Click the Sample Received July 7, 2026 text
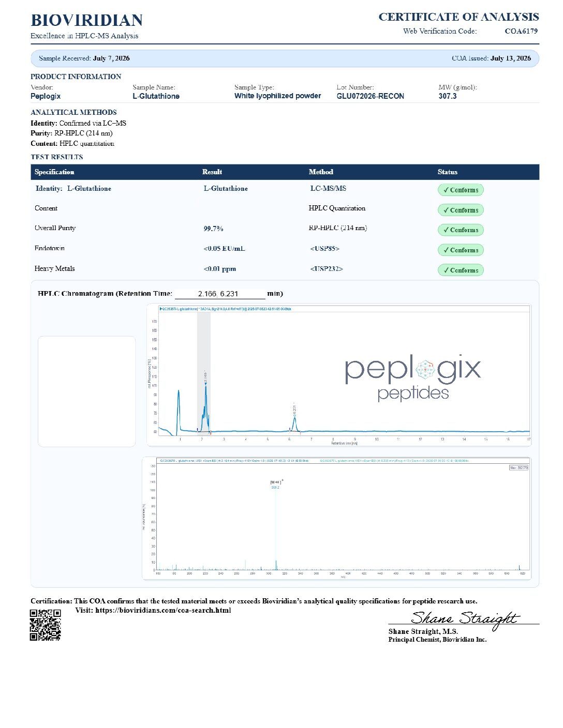Image resolution: width=563 pixels, height=728 pixels. pyautogui.click(x=84, y=58)
